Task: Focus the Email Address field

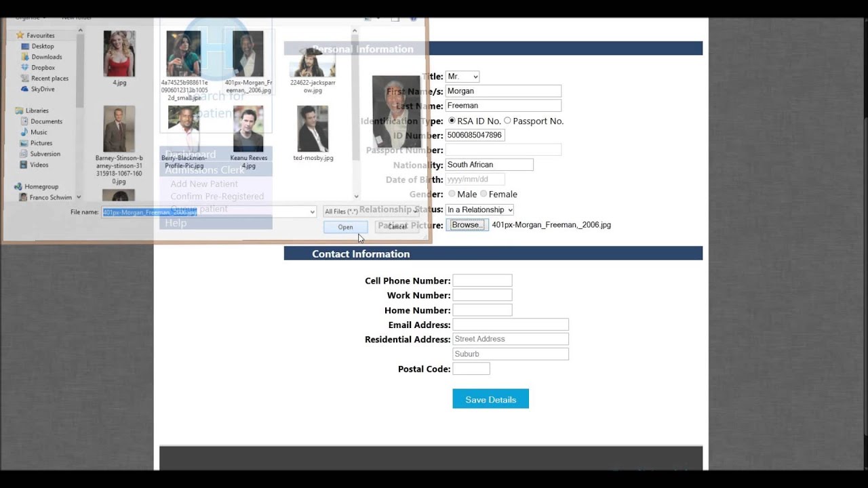Action: click(511, 325)
